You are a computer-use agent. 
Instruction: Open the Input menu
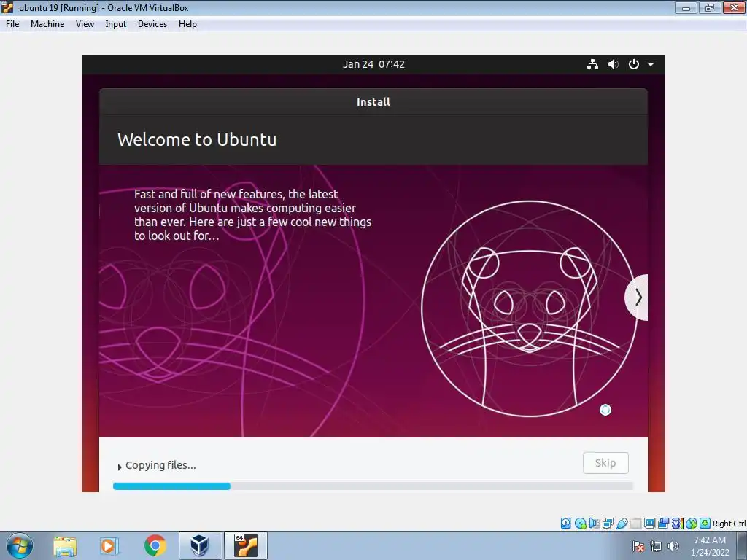116,24
